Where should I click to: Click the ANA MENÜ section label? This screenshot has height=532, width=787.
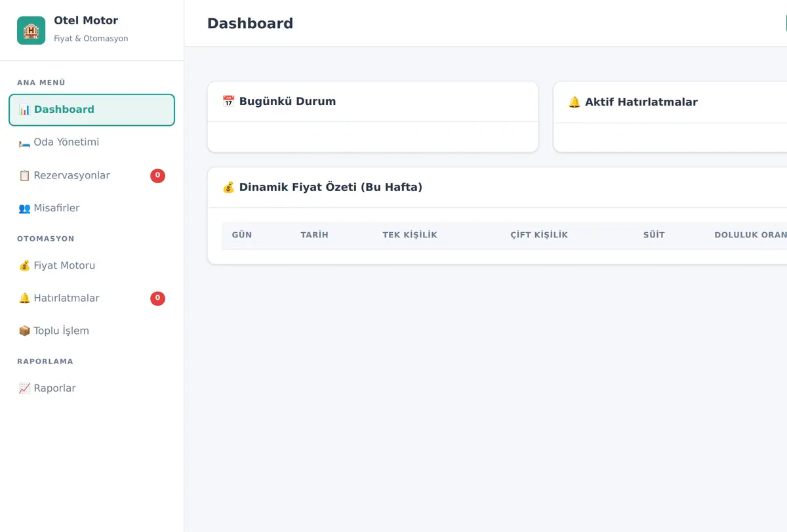(x=41, y=83)
